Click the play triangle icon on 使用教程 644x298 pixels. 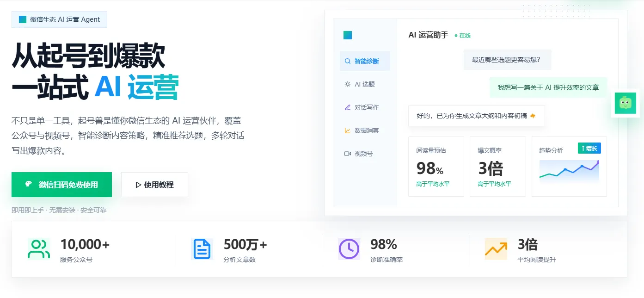(139, 185)
